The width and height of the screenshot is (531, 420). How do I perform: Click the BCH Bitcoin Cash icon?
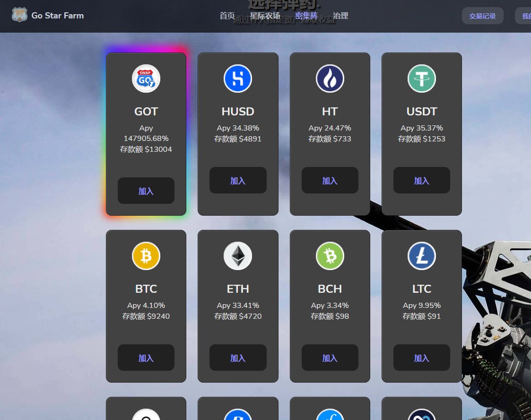[330, 256]
